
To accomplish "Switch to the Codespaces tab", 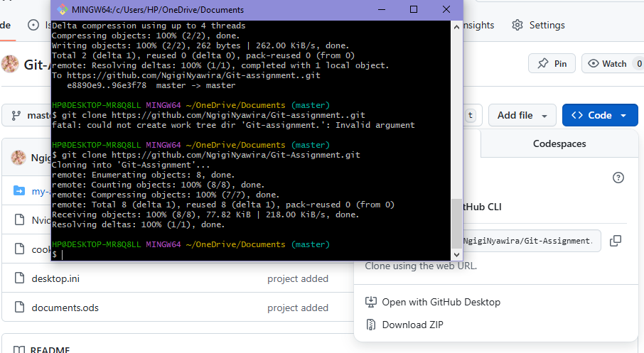I will (x=559, y=143).
